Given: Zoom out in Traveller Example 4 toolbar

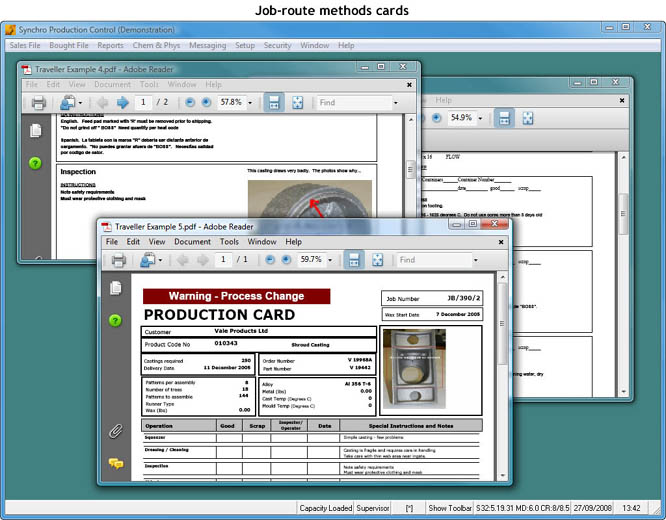Looking at the screenshot, I should pyautogui.click(x=190, y=102).
